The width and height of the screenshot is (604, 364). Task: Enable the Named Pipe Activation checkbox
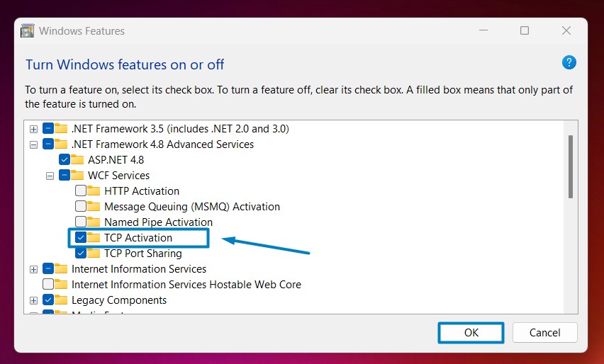pyautogui.click(x=81, y=222)
